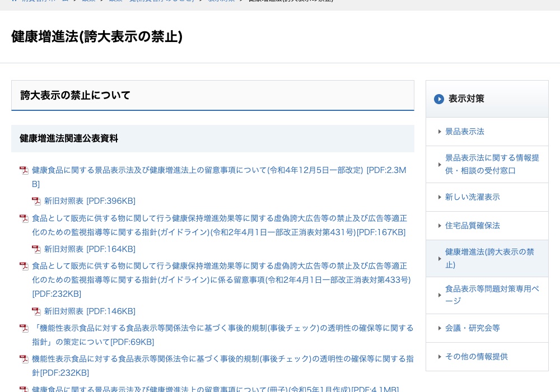Click arrow marker beside 住宅品質確保法
This screenshot has height=392, width=560.
440,226
